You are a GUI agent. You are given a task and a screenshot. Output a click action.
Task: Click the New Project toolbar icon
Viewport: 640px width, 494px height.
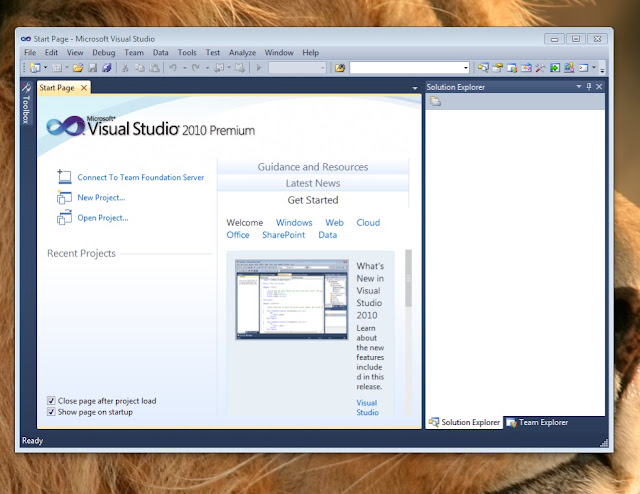pos(36,68)
